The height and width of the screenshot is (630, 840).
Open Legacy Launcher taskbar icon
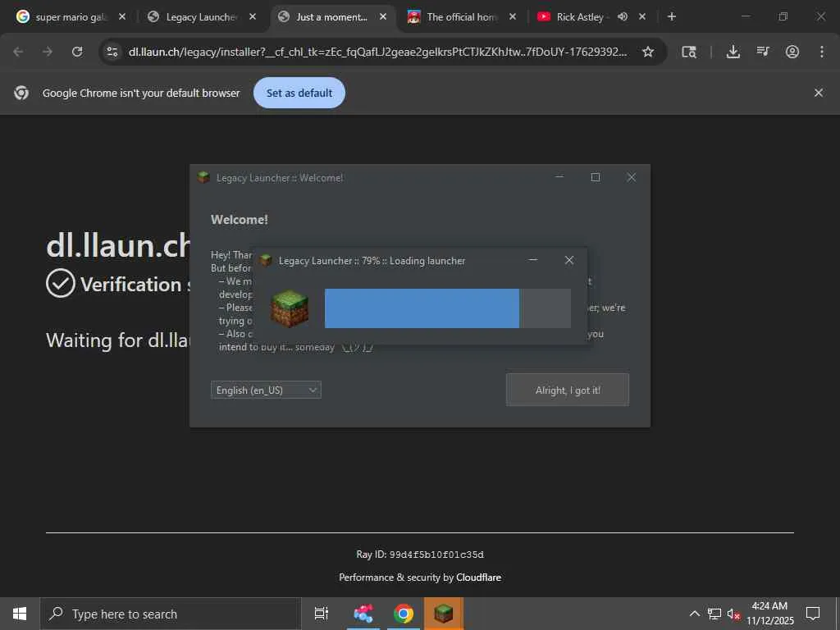[444, 614]
